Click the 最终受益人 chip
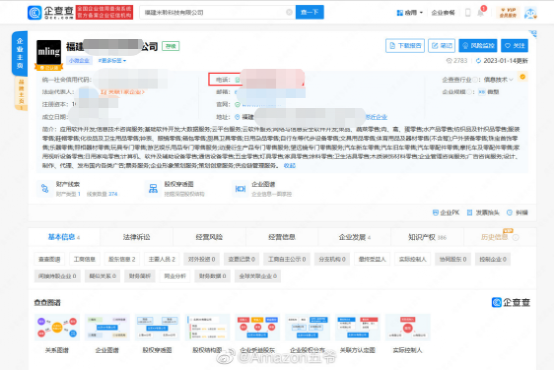This screenshot has height=370, width=554. (x=372, y=259)
